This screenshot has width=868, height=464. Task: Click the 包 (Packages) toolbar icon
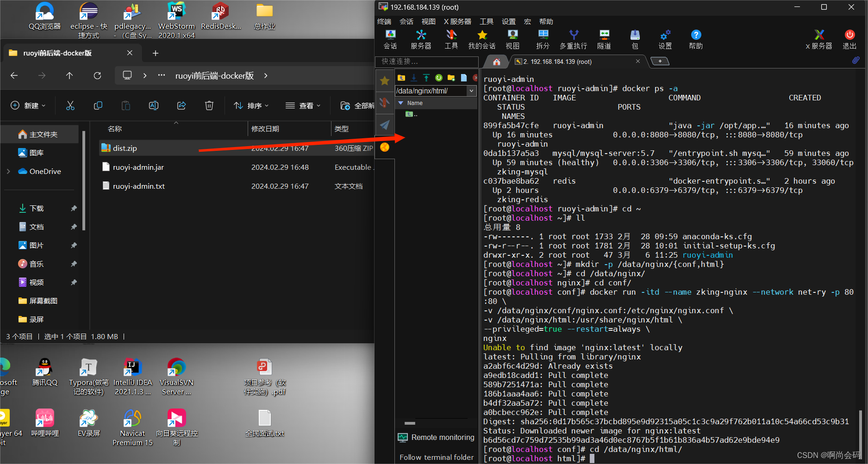tap(635, 39)
